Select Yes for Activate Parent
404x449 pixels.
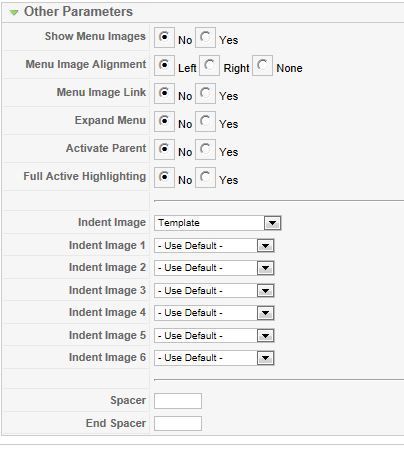205,149
